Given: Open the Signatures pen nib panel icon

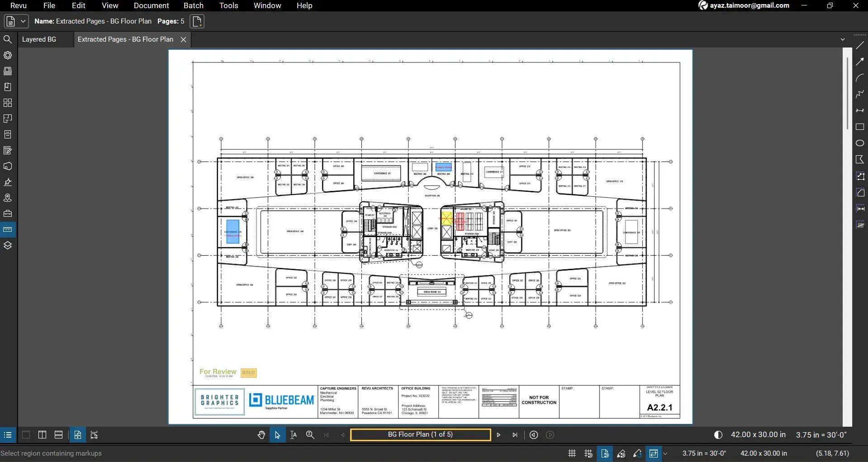Looking at the screenshot, I should pos(8,182).
